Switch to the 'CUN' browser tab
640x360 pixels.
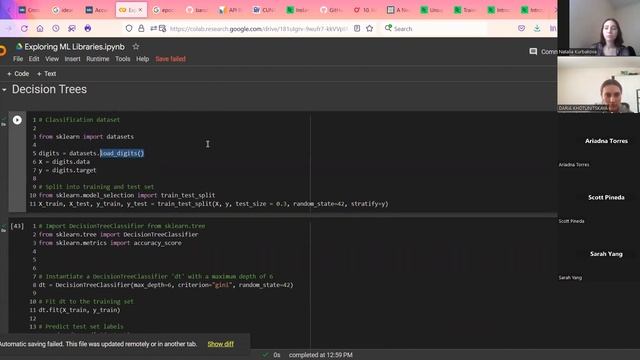[x=263, y=10]
